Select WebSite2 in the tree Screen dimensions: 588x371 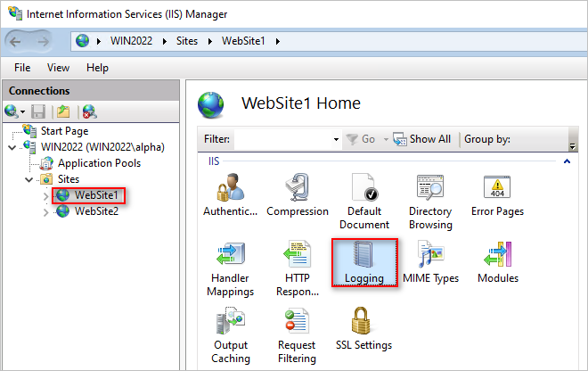point(96,211)
